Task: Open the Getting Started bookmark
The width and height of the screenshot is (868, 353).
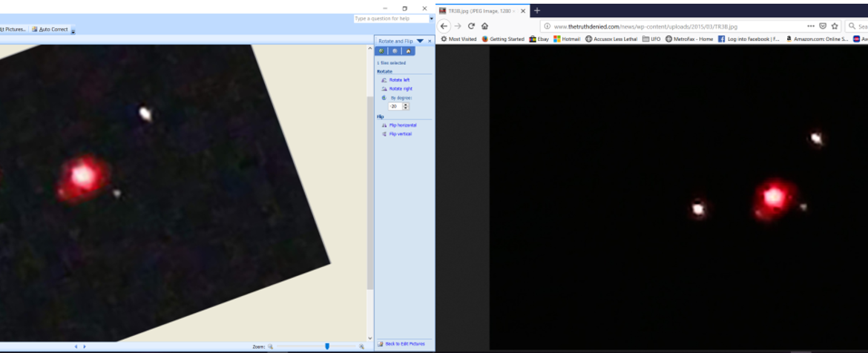Action: [x=503, y=39]
